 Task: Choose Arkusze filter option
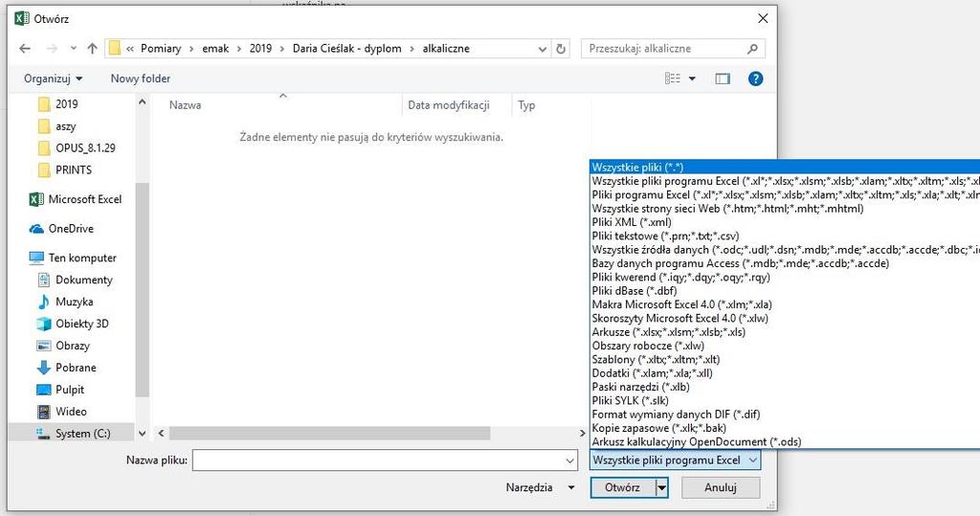click(x=785, y=331)
